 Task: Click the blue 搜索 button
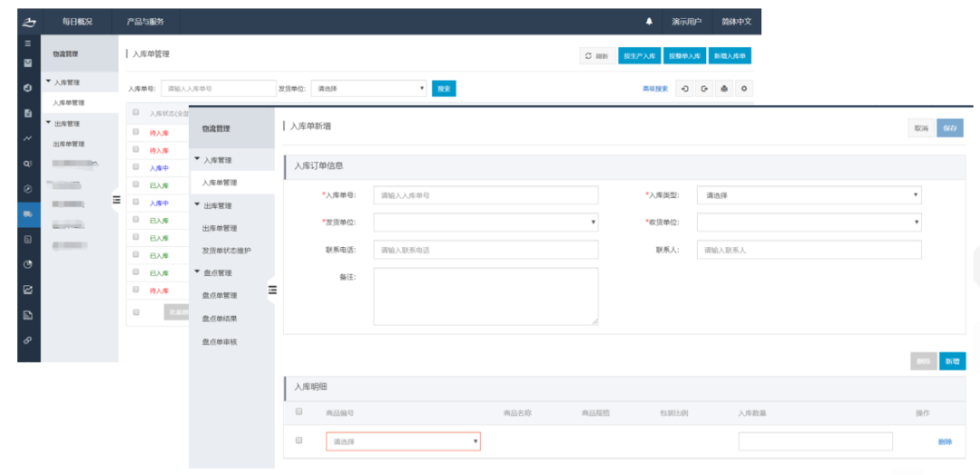[x=444, y=89]
